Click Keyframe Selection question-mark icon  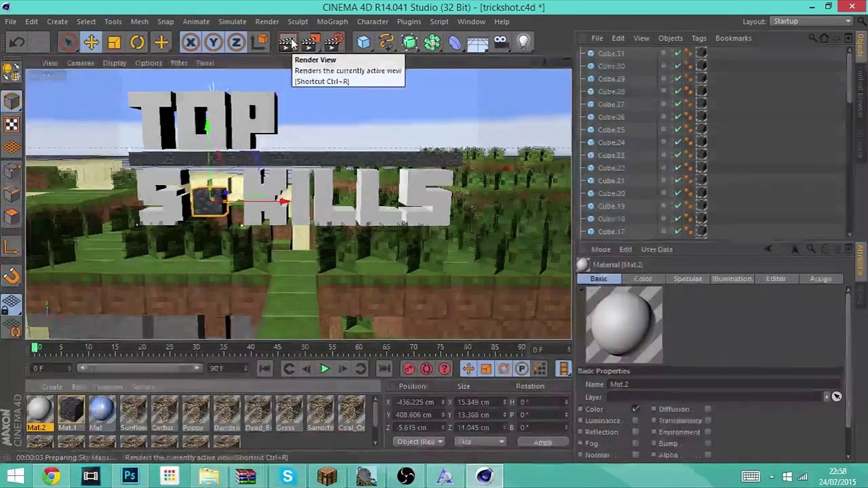tap(444, 368)
